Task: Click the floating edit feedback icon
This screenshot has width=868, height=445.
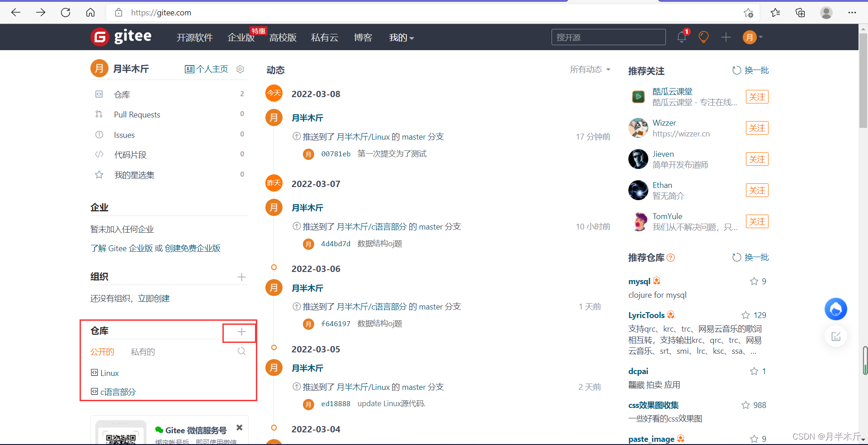Action: [836, 337]
